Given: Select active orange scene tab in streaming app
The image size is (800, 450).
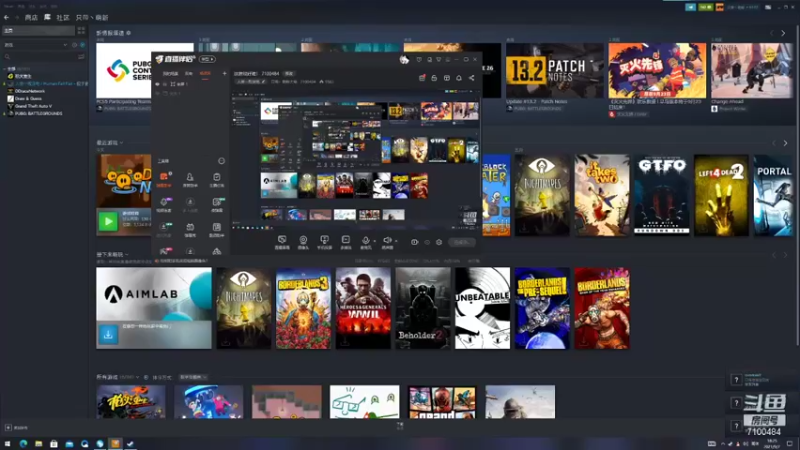Looking at the screenshot, I should pos(205,73).
